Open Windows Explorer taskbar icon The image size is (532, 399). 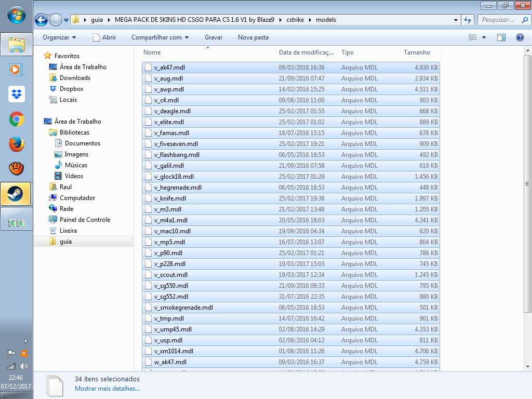click(16, 45)
